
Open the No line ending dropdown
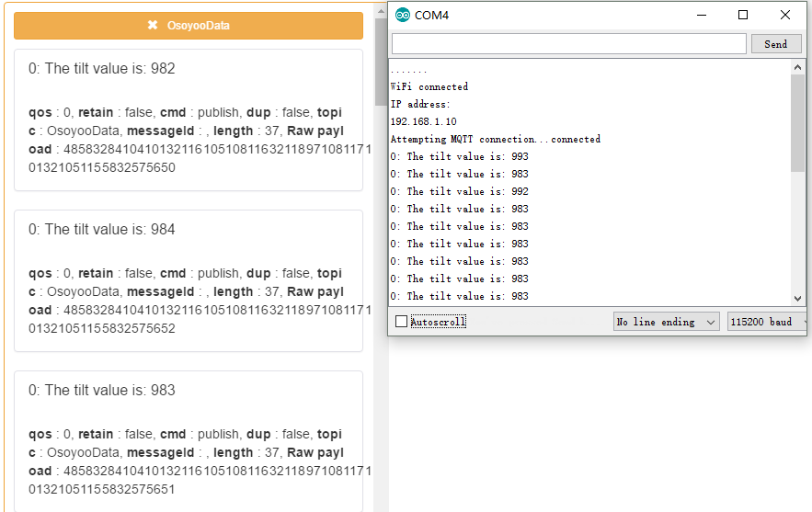pyautogui.click(x=666, y=322)
